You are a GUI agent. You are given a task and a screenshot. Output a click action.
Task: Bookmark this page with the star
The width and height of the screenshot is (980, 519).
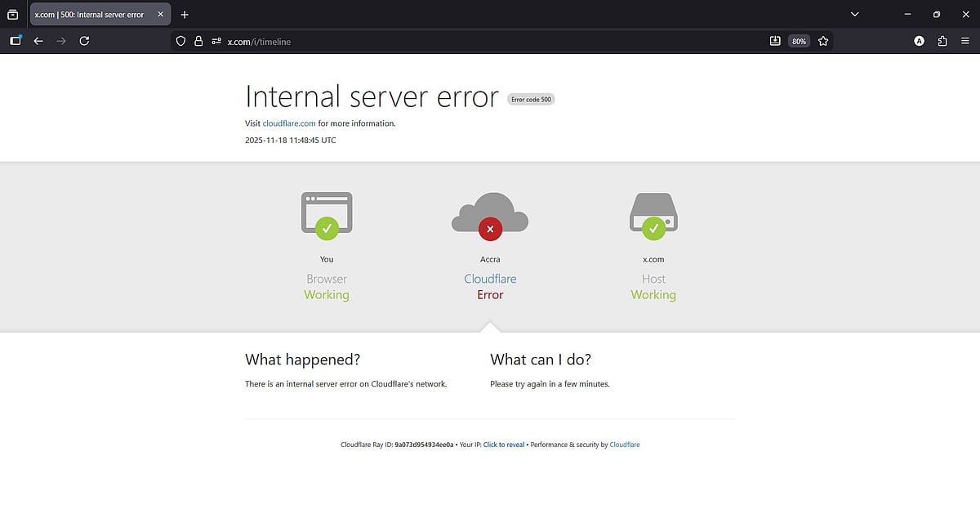click(823, 40)
